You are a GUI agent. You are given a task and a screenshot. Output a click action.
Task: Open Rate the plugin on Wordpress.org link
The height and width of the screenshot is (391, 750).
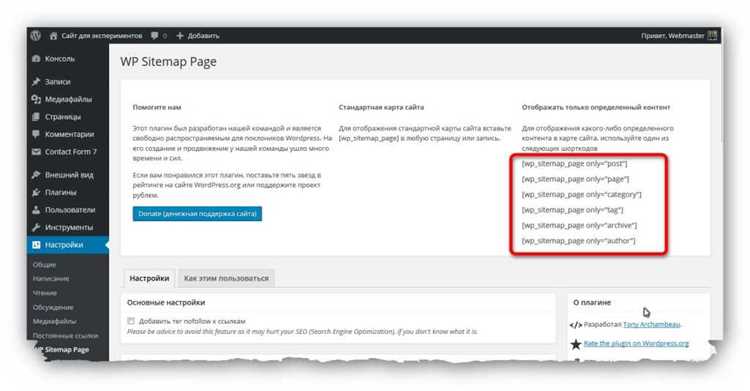[x=636, y=344]
